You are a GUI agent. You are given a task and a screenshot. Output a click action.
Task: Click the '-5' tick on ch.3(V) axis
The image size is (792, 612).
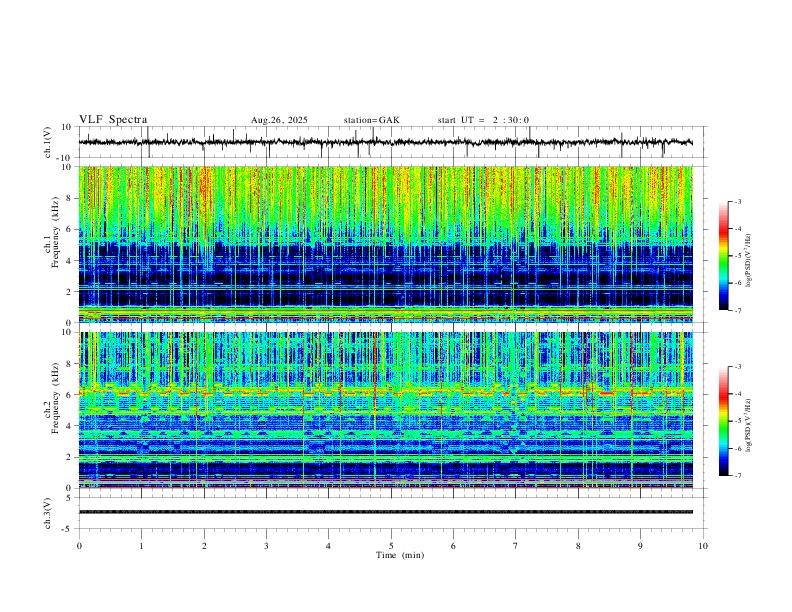tap(67, 529)
